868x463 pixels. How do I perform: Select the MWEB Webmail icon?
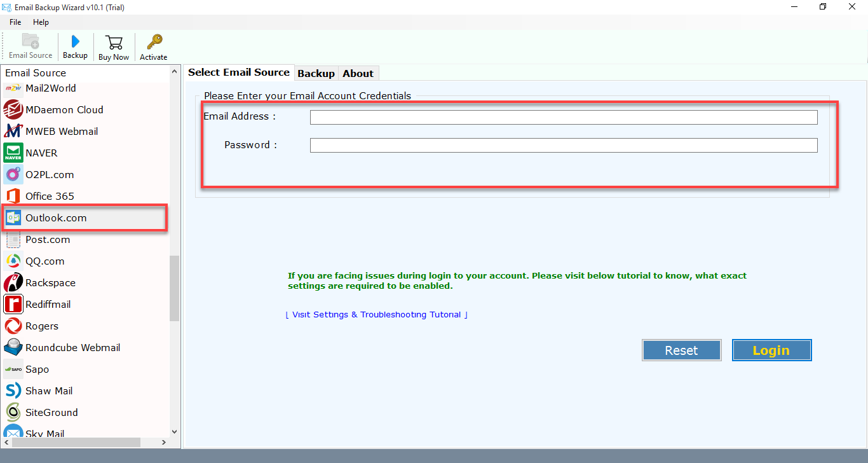13,131
